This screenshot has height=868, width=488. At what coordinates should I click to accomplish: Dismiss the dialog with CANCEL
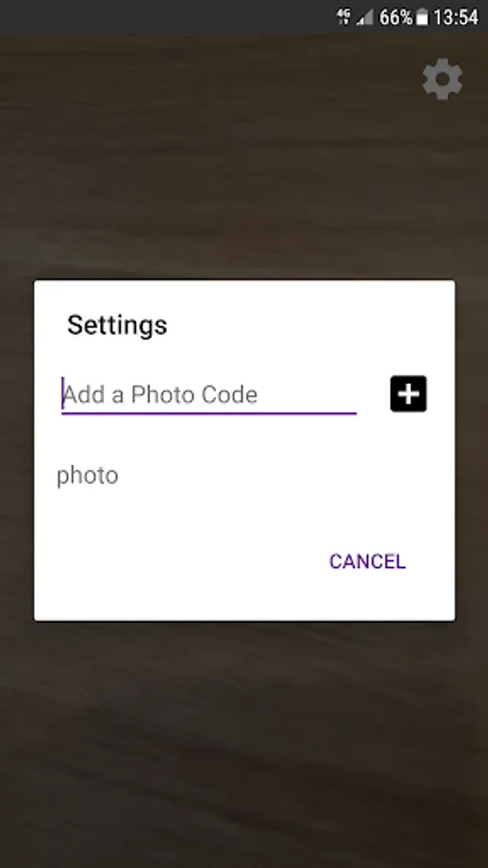point(367,561)
